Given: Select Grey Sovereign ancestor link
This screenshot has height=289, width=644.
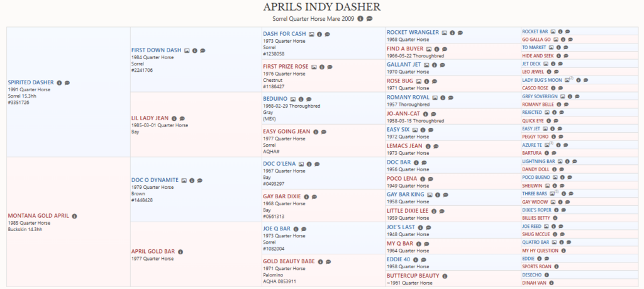Looking at the screenshot, I should (540, 96).
